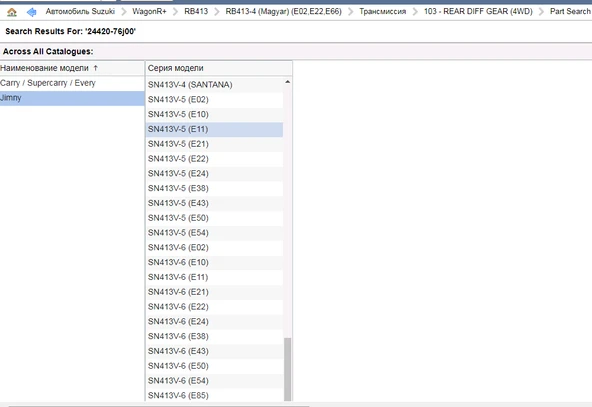The height and width of the screenshot is (407, 592).
Task: Click the series list scrollbar thumb
Action: 287,369
